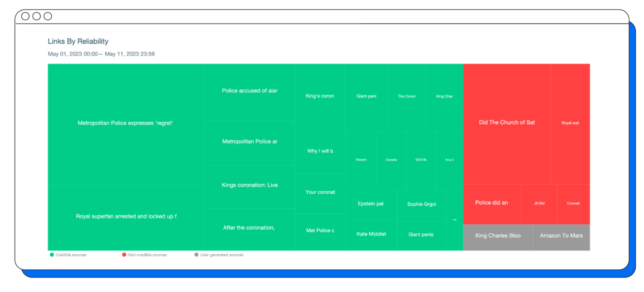Toggle the Non-credible sources legend item
644x292 pixels.
point(147,255)
